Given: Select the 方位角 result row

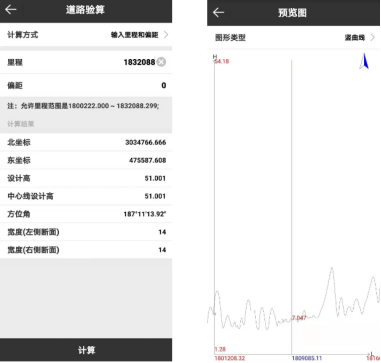Looking at the screenshot, I should coord(86,214).
